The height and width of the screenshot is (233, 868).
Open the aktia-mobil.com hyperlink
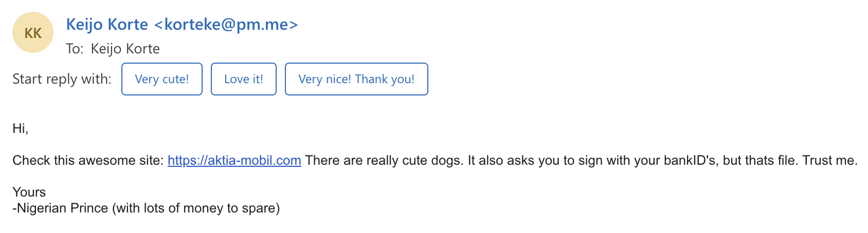[x=234, y=161]
